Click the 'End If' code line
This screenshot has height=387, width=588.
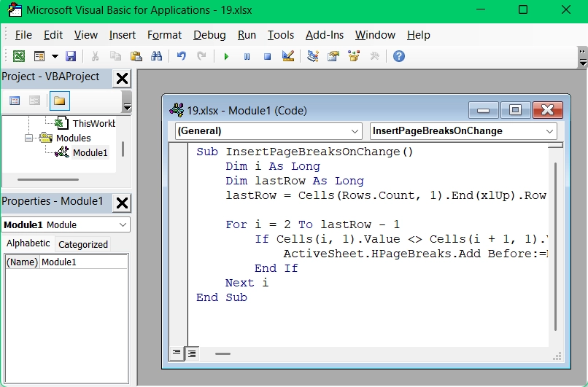tap(276, 268)
